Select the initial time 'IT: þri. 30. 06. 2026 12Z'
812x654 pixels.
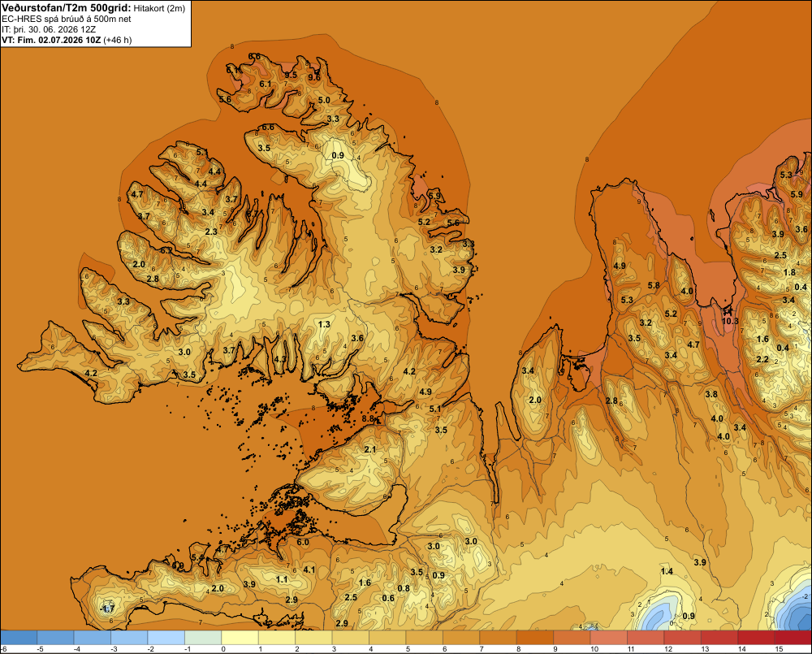(x=49, y=29)
